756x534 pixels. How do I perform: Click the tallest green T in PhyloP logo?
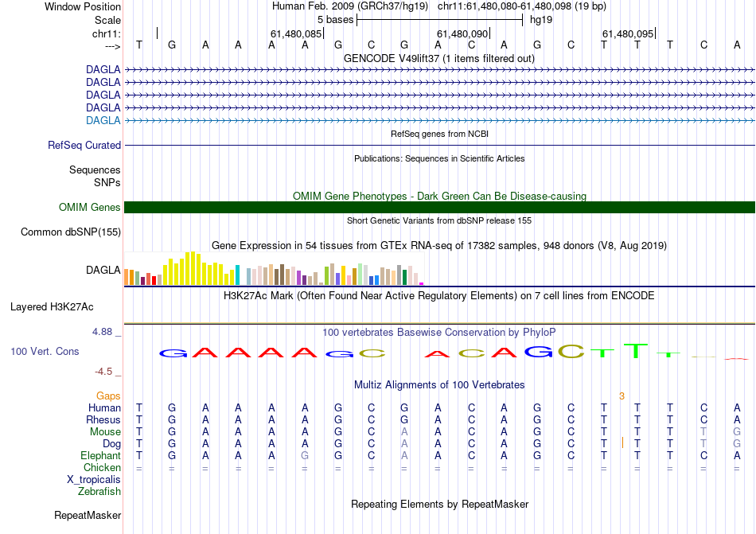click(x=636, y=350)
